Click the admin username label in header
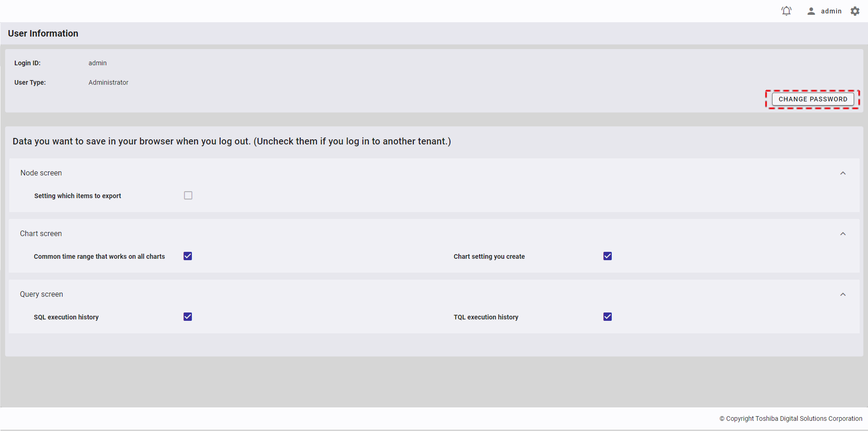 coord(831,11)
